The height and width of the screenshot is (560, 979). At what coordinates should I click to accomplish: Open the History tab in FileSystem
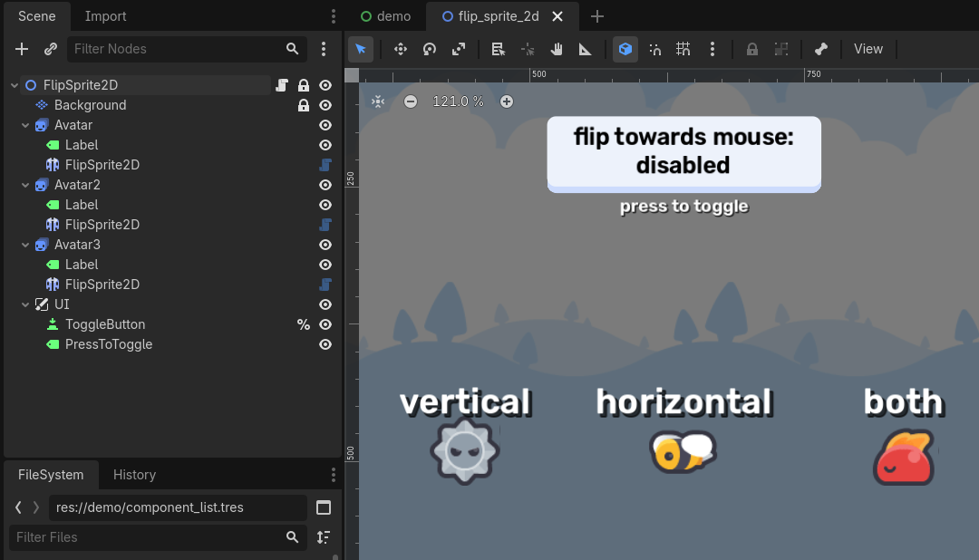[134, 474]
